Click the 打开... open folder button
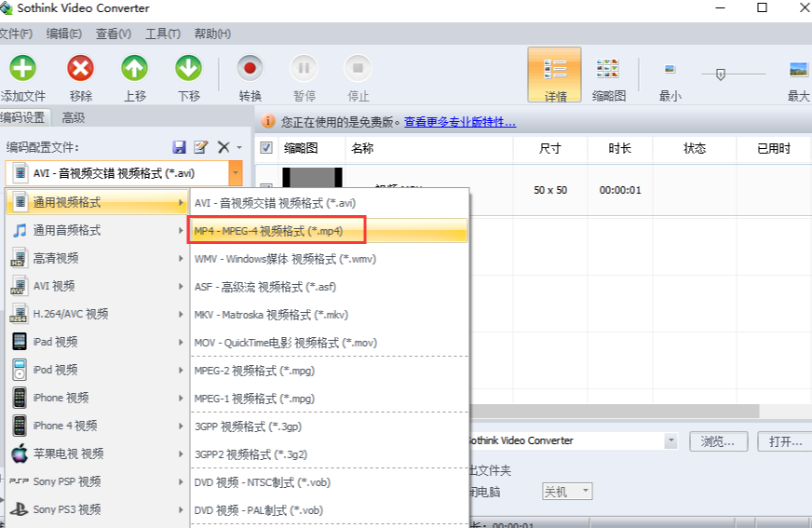This screenshot has height=528, width=812. point(785,441)
